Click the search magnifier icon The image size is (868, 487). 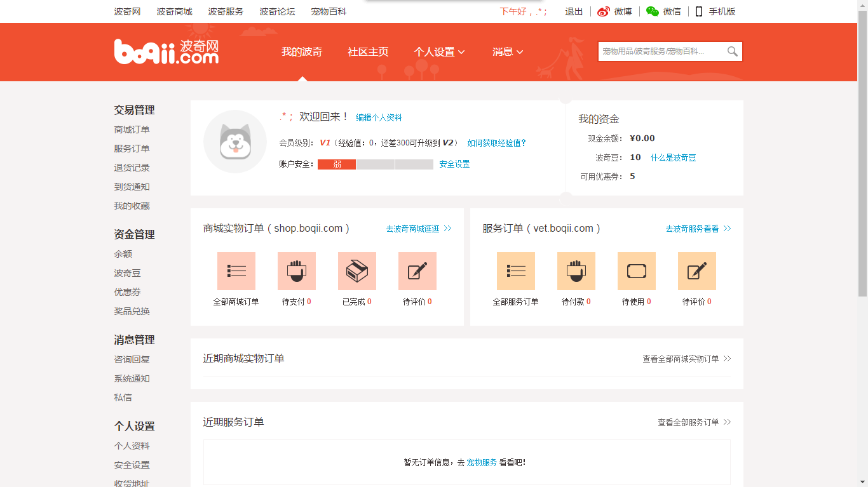coord(733,51)
